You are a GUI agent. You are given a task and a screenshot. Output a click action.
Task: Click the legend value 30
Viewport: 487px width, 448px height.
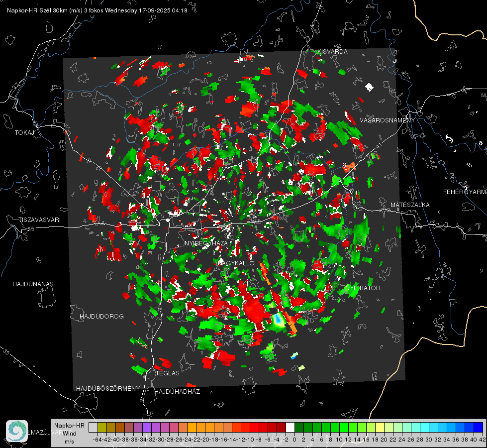(x=429, y=440)
